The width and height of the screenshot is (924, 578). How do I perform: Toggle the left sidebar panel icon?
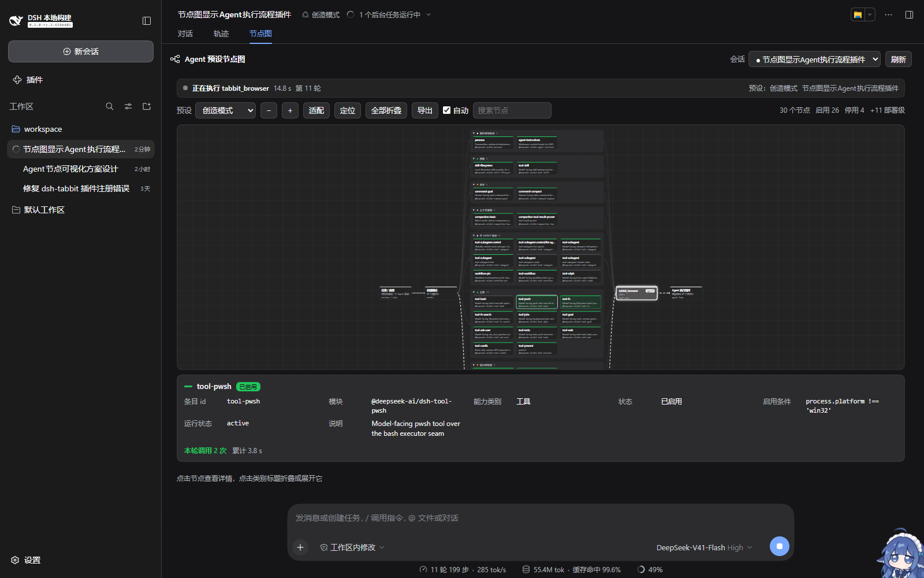coord(147,21)
